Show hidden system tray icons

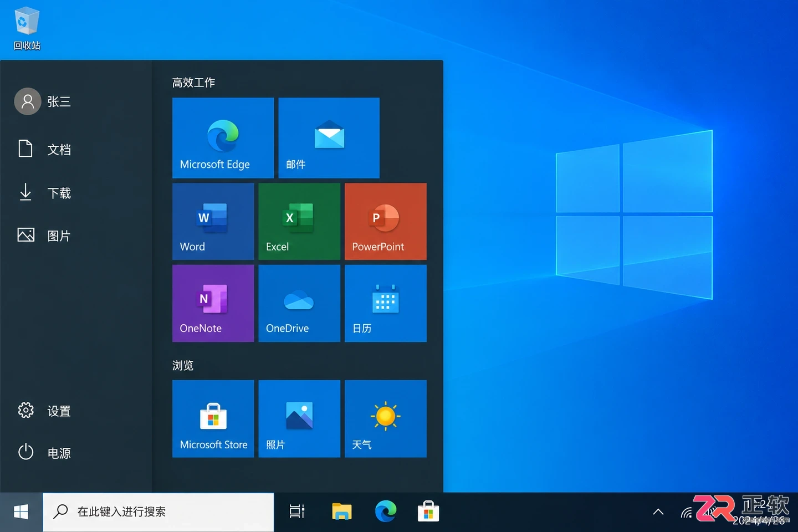658,512
